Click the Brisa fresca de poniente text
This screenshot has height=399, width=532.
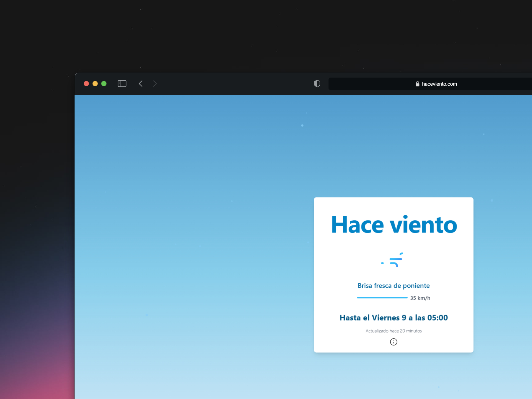coord(393,285)
